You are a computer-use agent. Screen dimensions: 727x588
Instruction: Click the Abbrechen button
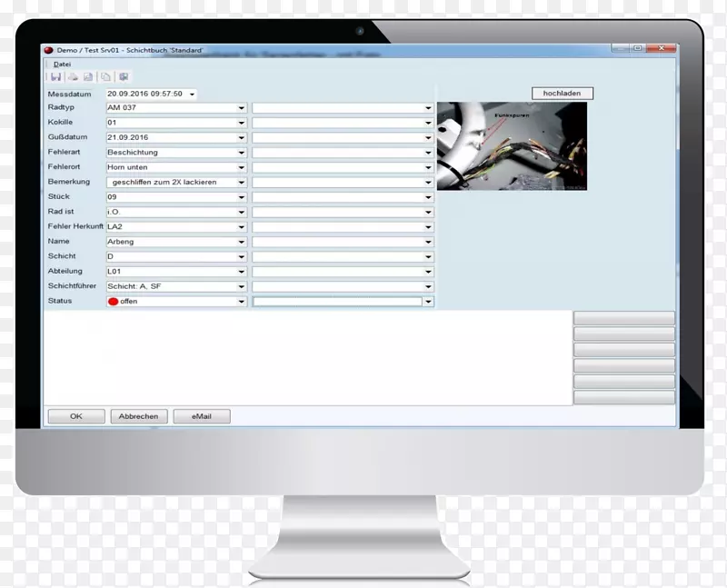[x=138, y=416]
